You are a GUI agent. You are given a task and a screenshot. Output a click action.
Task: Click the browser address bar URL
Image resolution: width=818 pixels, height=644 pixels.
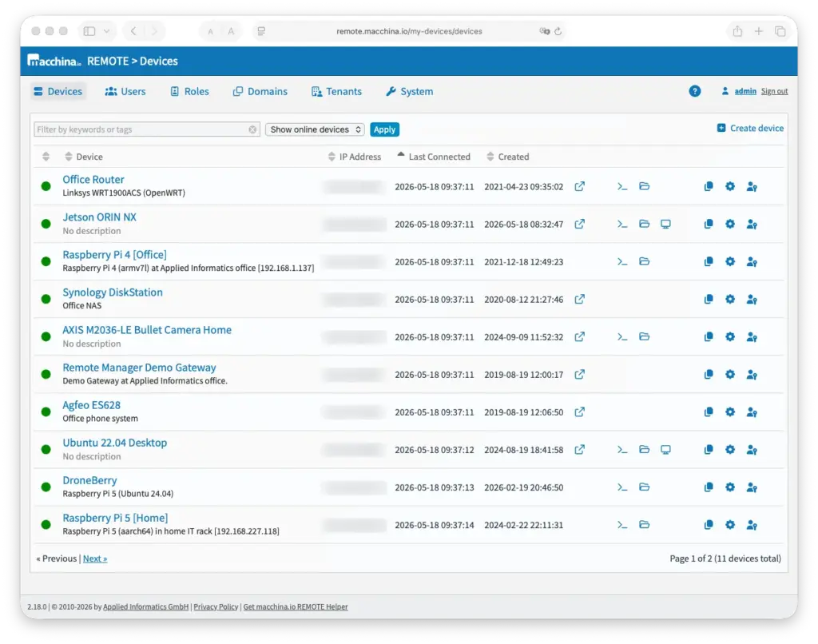pyautogui.click(x=409, y=31)
